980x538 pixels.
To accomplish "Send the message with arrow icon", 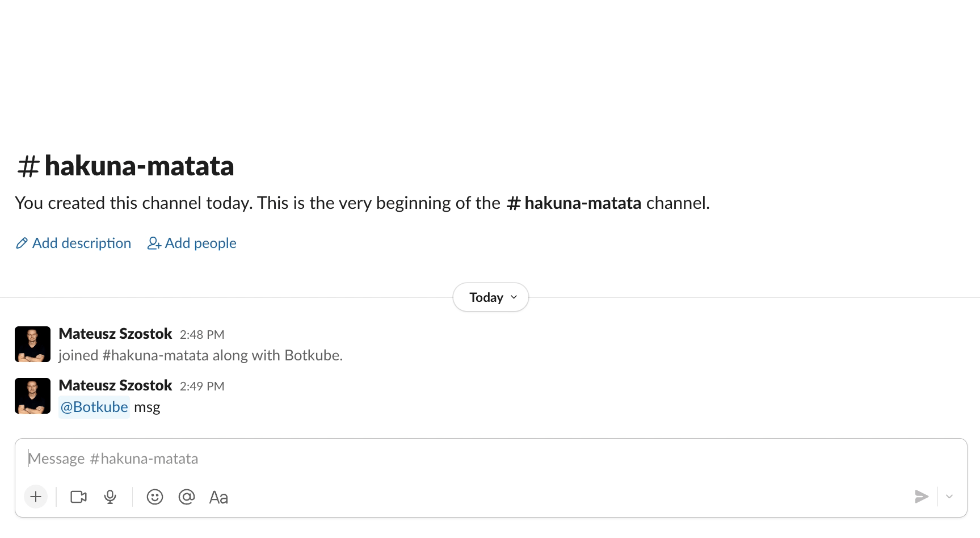I will pos(922,497).
